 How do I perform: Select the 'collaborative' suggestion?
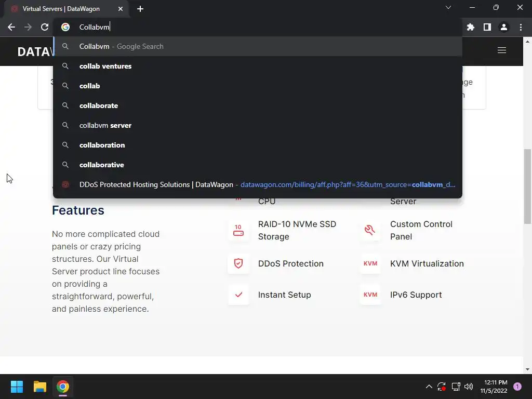(x=258, y=165)
